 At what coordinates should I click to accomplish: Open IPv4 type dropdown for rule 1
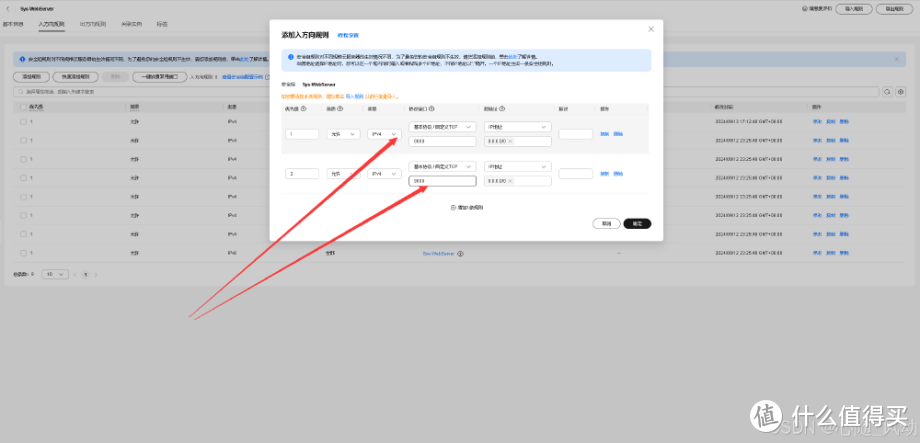(384, 134)
